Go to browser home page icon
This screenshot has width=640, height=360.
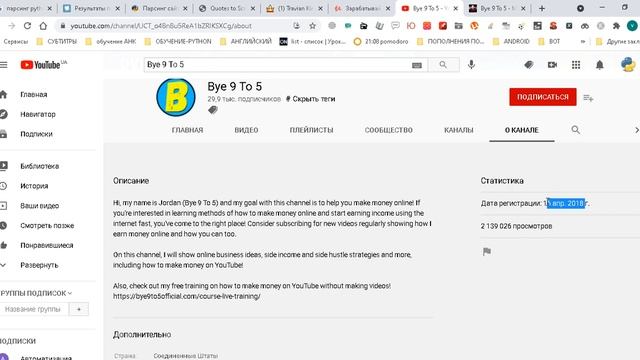[x=43, y=26]
